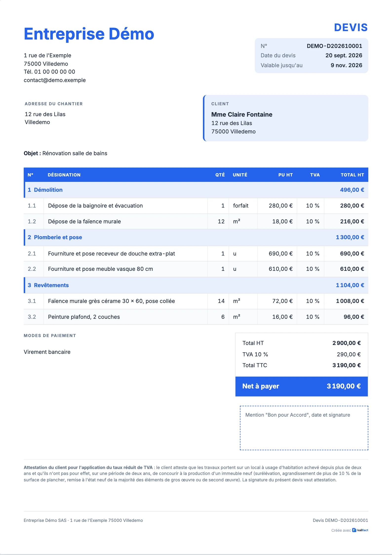Click client name Mme Claire Fontaine
This screenshot has width=392, height=555.
coord(242,114)
